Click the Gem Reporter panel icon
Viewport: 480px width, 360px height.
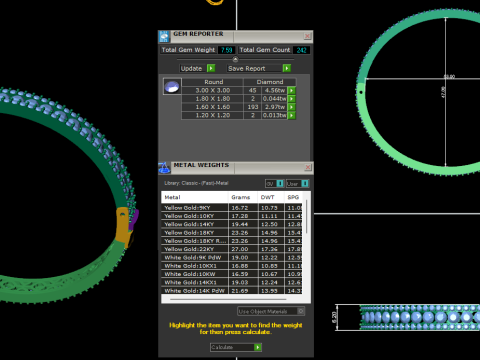pyautogui.click(x=164, y=36)
